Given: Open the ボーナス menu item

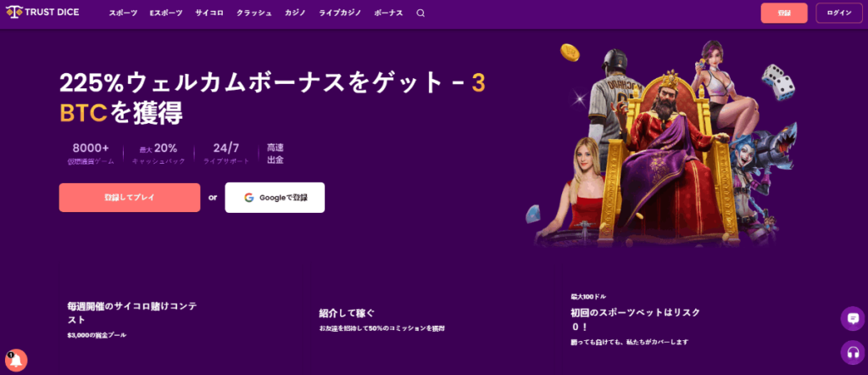Looking at the screenshot, I should click(x=388, y=14).
